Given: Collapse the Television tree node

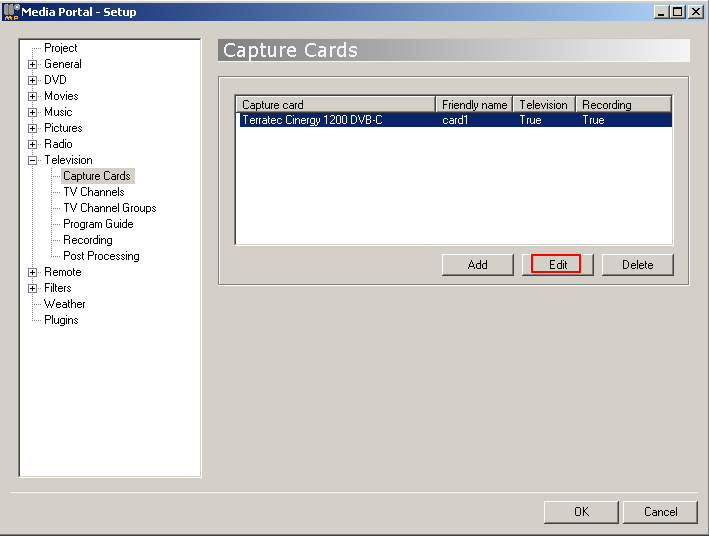Looking at the screenshot, I should point(32,160).
